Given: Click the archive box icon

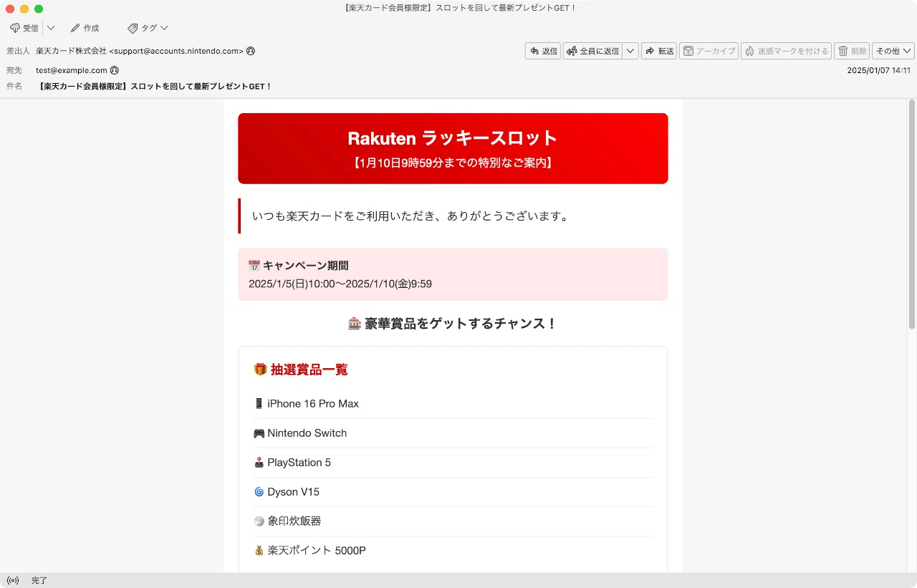Looking at the screenshot, I should pos(688,51).
